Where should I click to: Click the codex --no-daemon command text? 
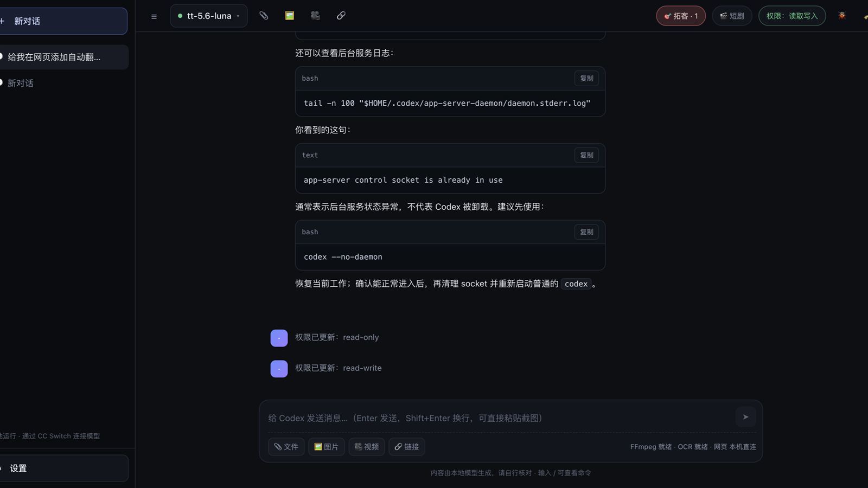[343, 257]
